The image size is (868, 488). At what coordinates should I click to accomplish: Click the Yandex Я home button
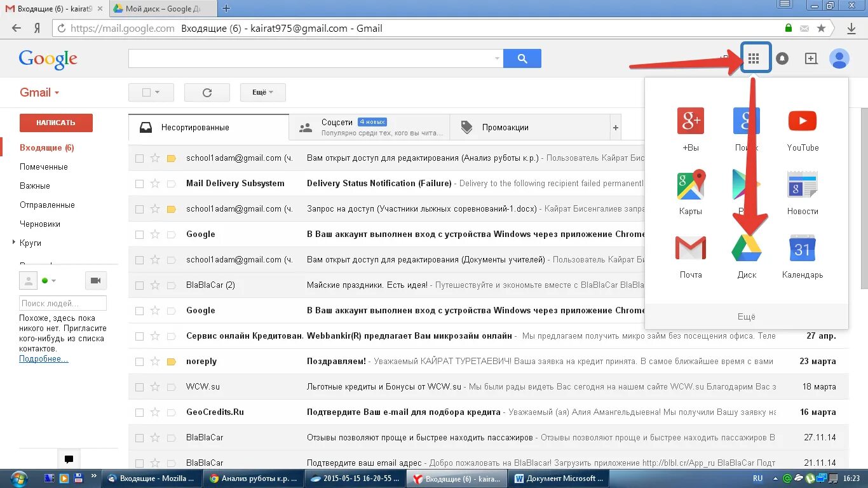37,28
